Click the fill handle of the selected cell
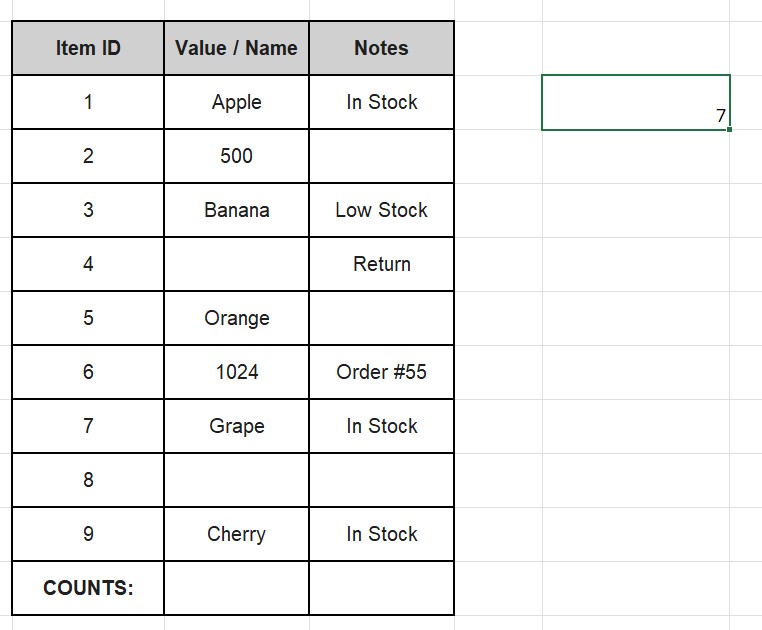The width and height of the screenshot is (762, 630). click(730, 129)
